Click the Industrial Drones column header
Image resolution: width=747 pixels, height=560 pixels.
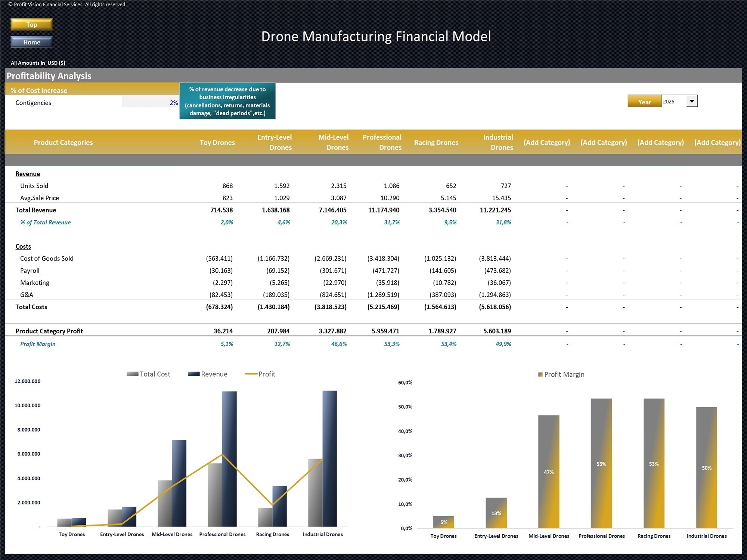pyautogui.click(x=498, y=142)
